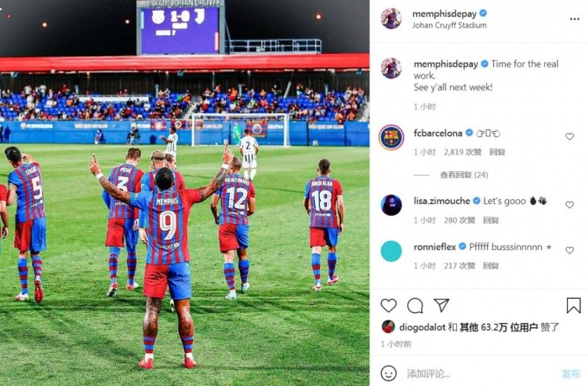The width and height of the screenshot is (588, 386).
Task: Open the Johan Cruyff Stadium location link
Action: pyautogui.click(x=449, y=26)
